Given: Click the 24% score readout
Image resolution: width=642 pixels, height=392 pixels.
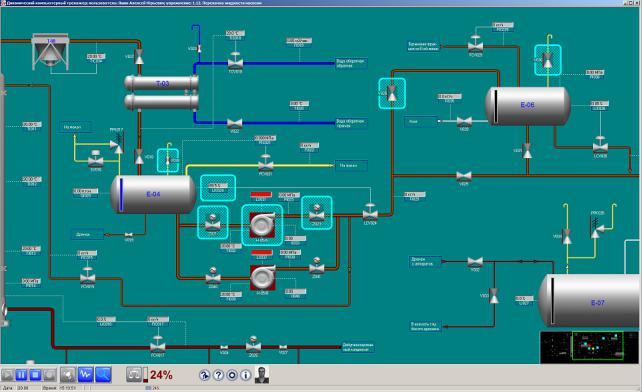Looking at the screenshot, I should point(161,375).
